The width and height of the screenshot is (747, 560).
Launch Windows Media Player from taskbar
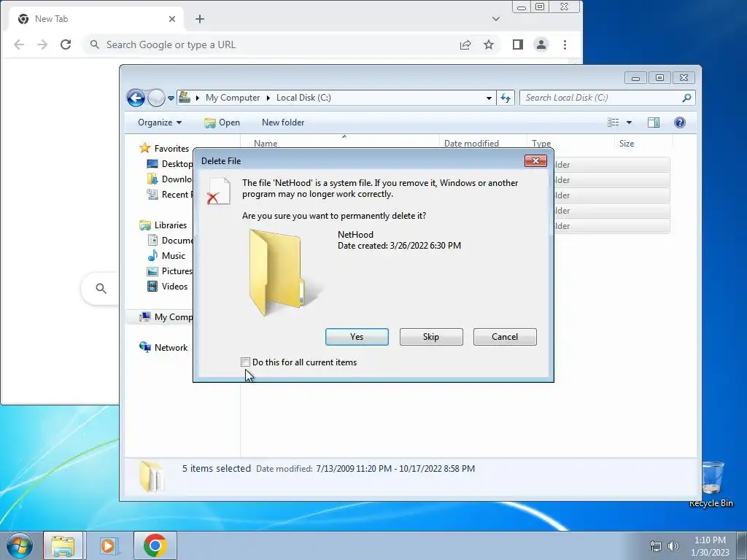coord(108,545)
